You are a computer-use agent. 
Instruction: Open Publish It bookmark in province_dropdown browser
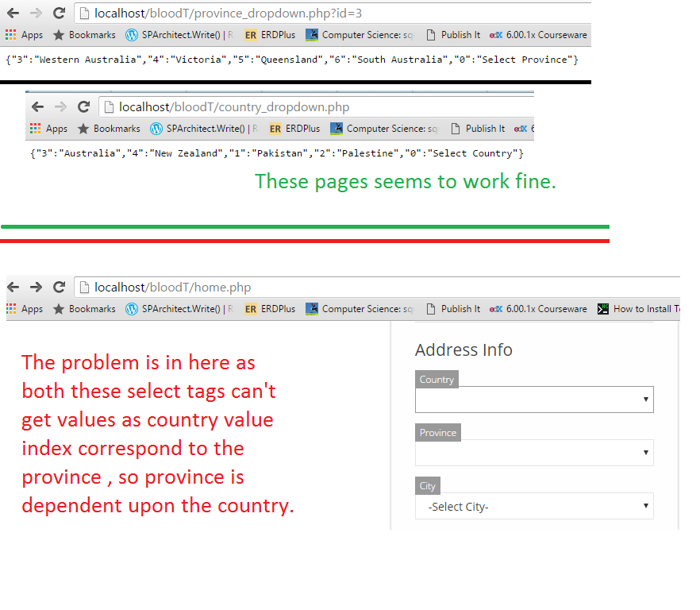click(x=454, y=35)
